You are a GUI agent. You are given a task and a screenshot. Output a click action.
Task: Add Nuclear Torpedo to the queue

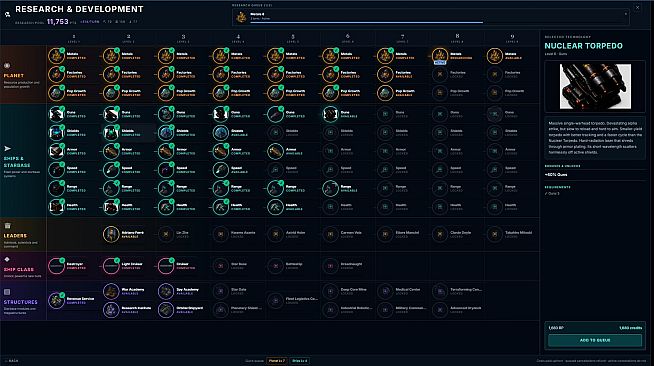pos(595,340)
